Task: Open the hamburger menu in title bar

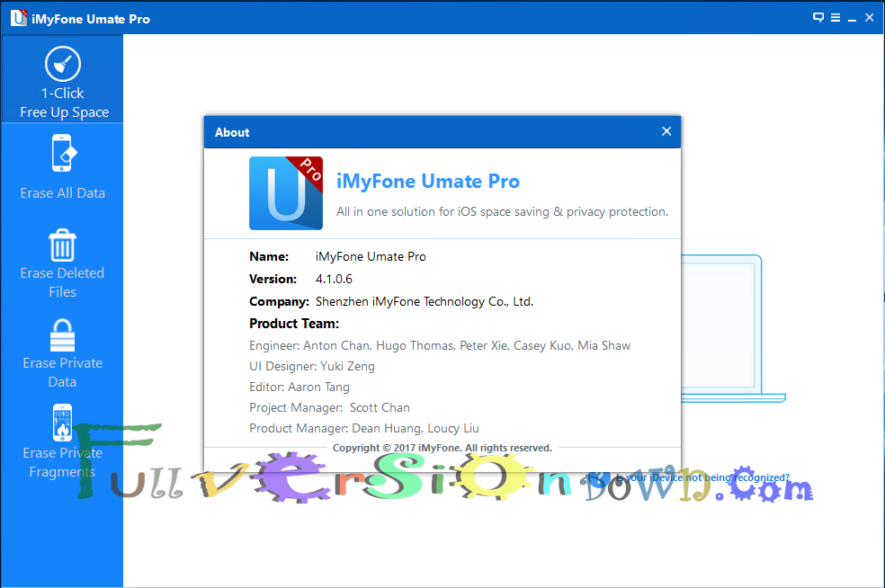Action: [836, 17]
